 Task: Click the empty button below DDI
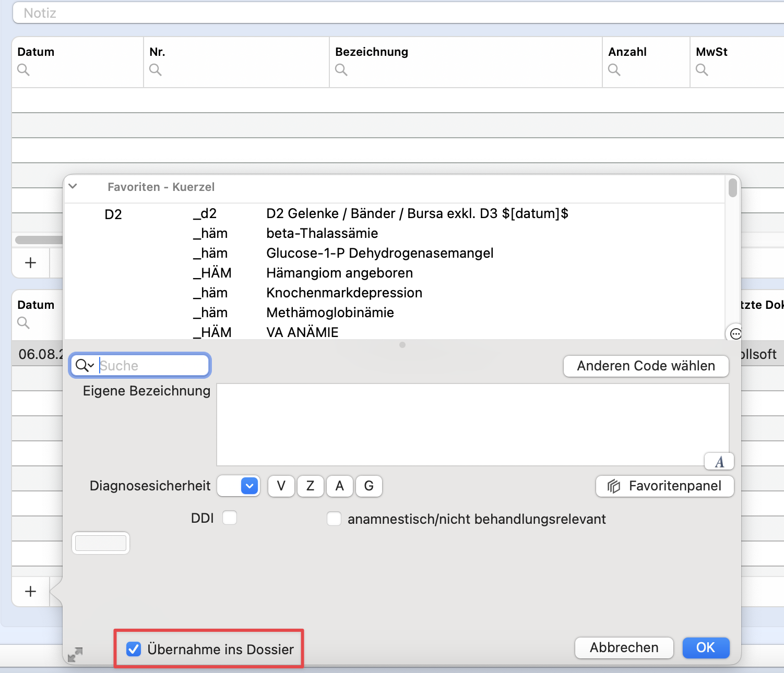(101, 543)
